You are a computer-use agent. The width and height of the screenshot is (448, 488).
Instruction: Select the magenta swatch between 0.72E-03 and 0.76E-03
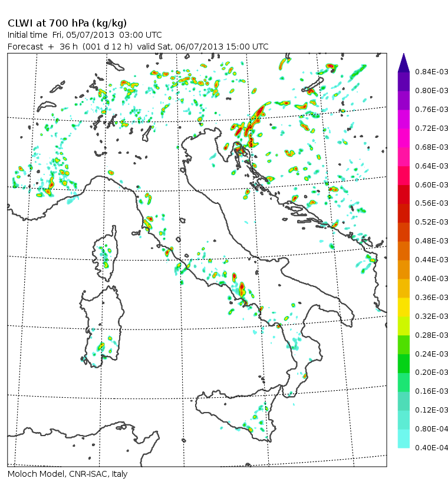pyautogui.click(x=404, y=119)
